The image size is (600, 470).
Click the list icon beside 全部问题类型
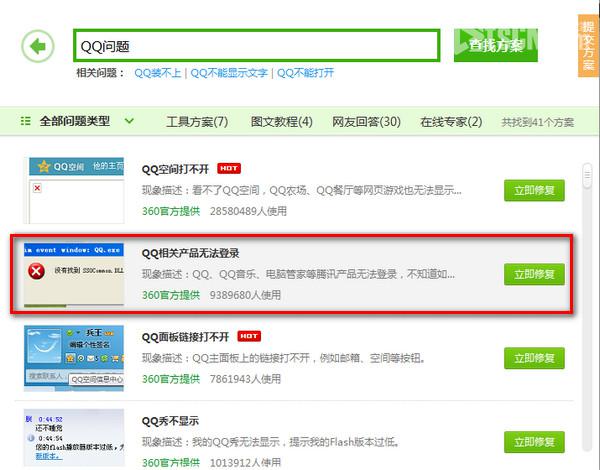[25, 121]
